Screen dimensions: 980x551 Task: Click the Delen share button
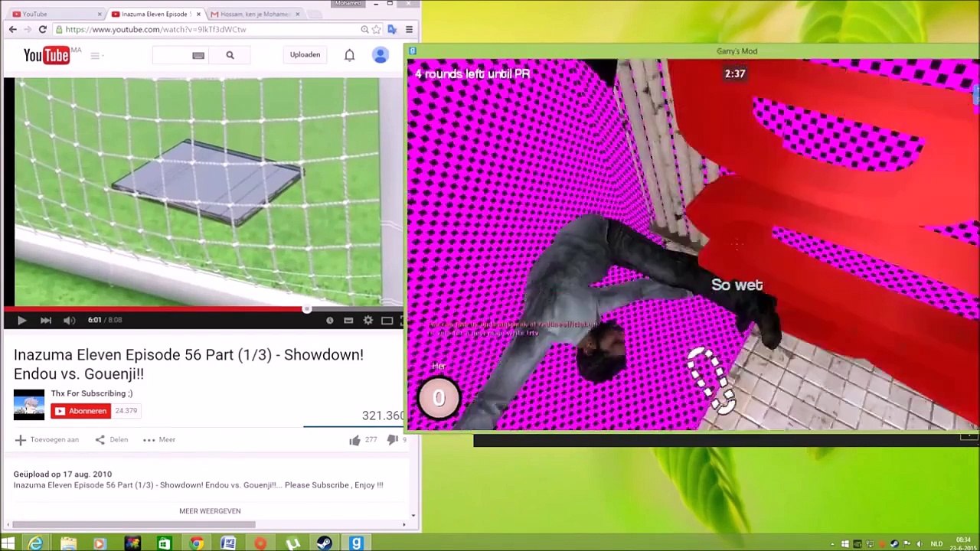(x=111, y=440)
